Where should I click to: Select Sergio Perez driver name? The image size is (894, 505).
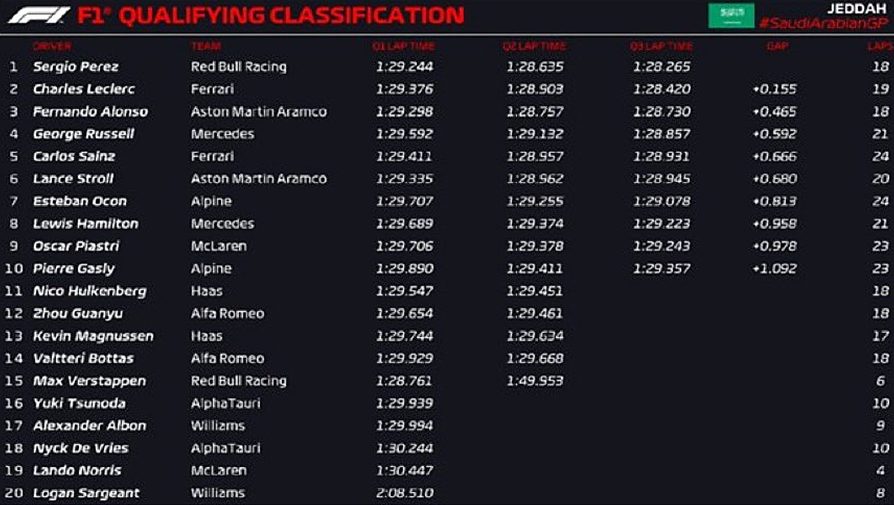tap(76, 67)
